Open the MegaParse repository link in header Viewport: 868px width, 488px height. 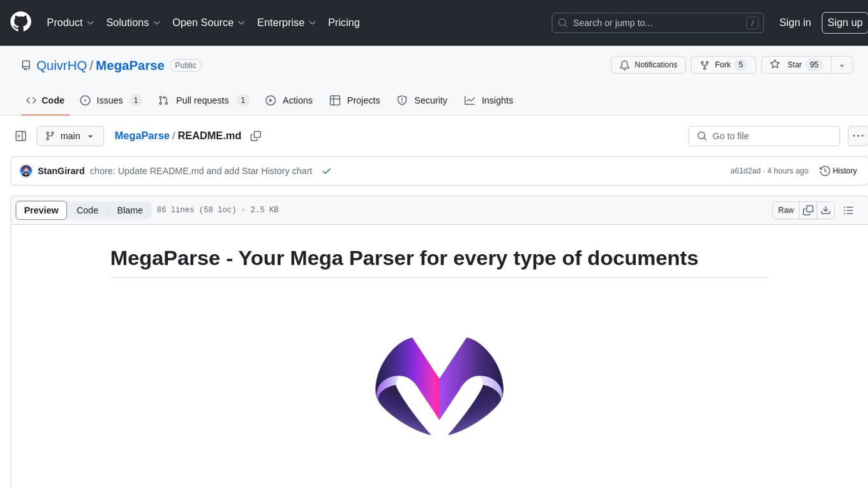130,66
